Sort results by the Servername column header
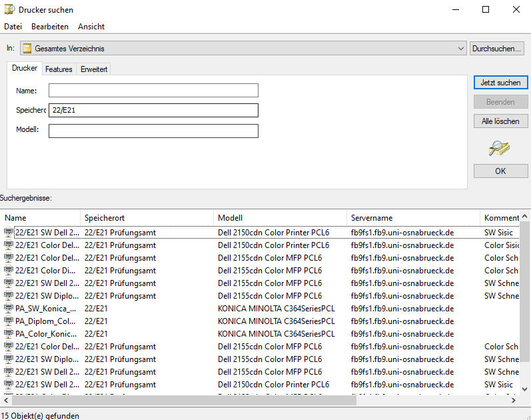The image size is (531, 420). coord(414,217)
